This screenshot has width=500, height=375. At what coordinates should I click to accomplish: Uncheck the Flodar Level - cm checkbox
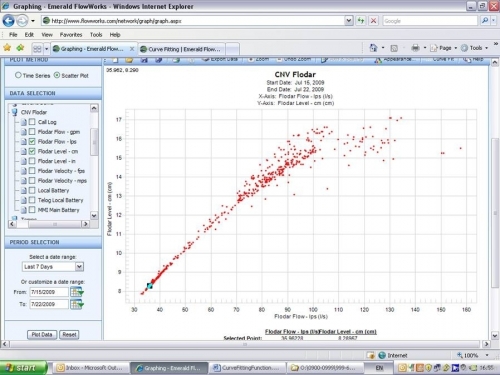click(32, 151)
